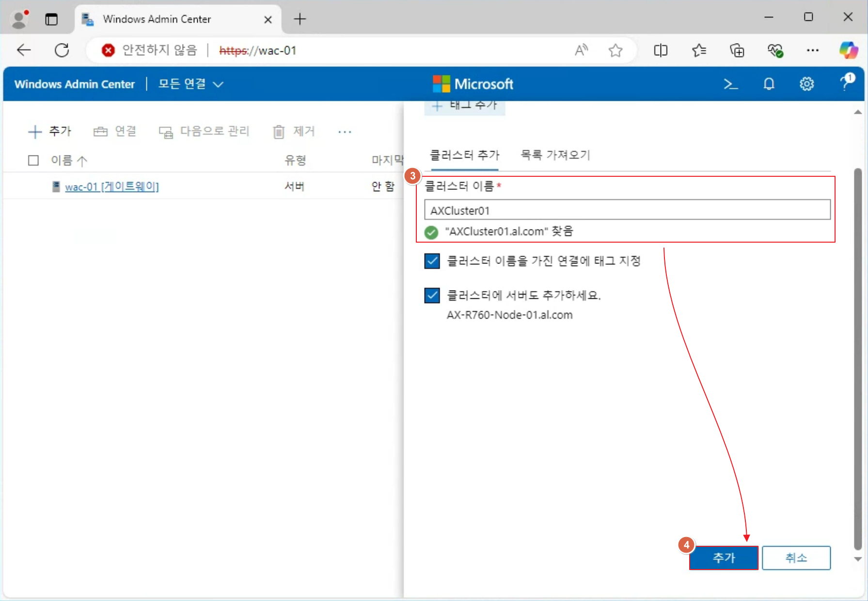Open the tab actions menu icon
This screenshot has width=868, height=601.
(51, 19)
